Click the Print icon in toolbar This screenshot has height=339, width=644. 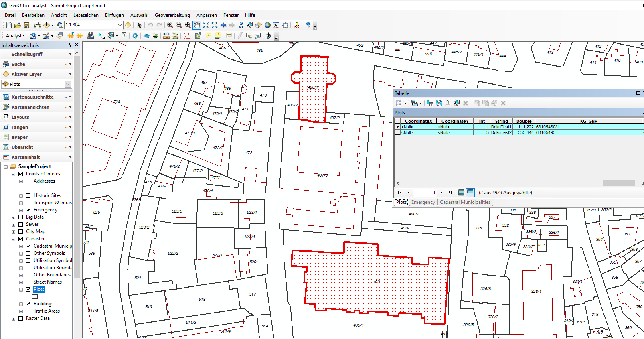[37, 25]
